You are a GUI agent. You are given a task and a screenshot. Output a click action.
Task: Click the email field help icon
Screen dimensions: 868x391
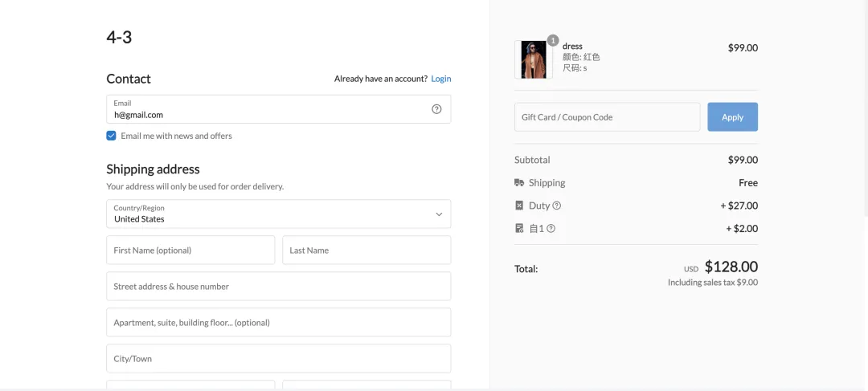436,109
